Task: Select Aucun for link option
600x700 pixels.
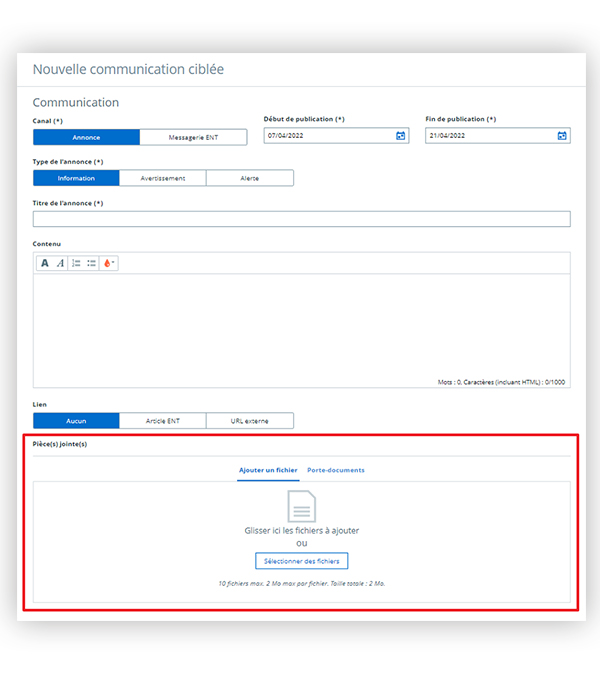Action: [76, 421]
